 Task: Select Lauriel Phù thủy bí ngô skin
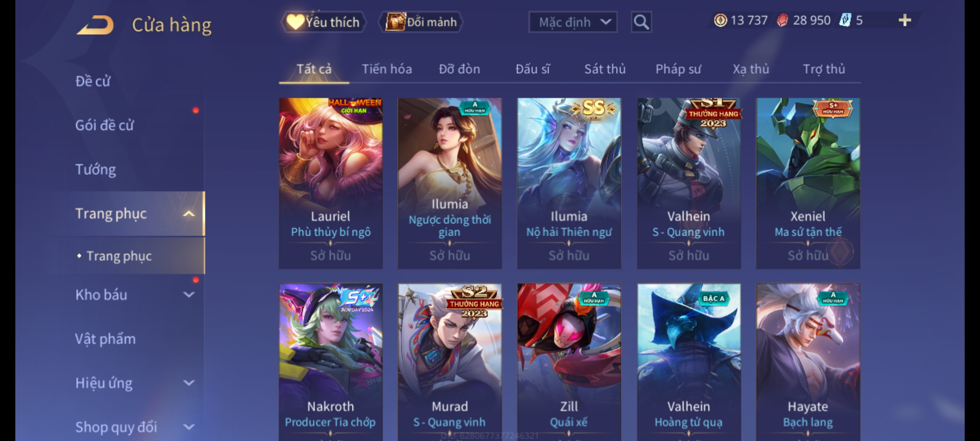tap(331, 183)
